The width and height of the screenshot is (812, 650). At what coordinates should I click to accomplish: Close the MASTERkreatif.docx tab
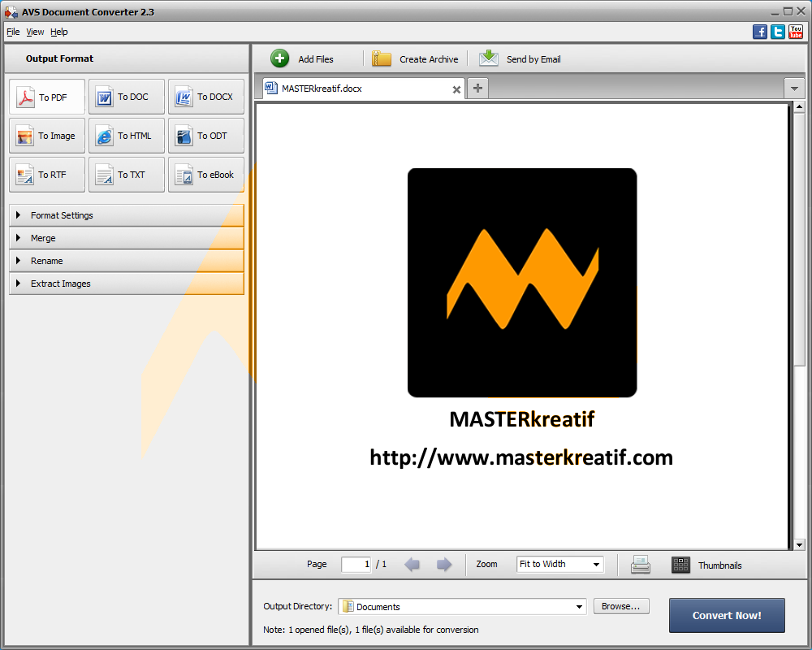coord(456,89)
